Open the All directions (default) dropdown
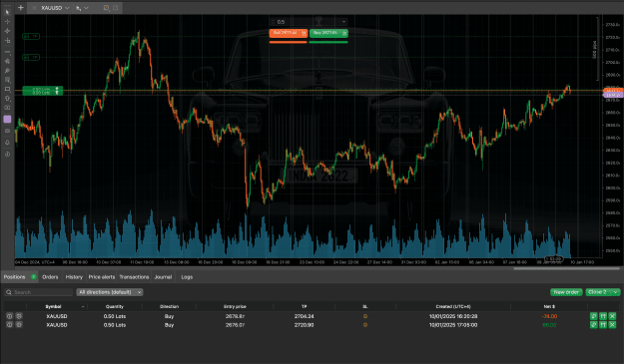The image size is (624, 364). [x=110, y=292]
